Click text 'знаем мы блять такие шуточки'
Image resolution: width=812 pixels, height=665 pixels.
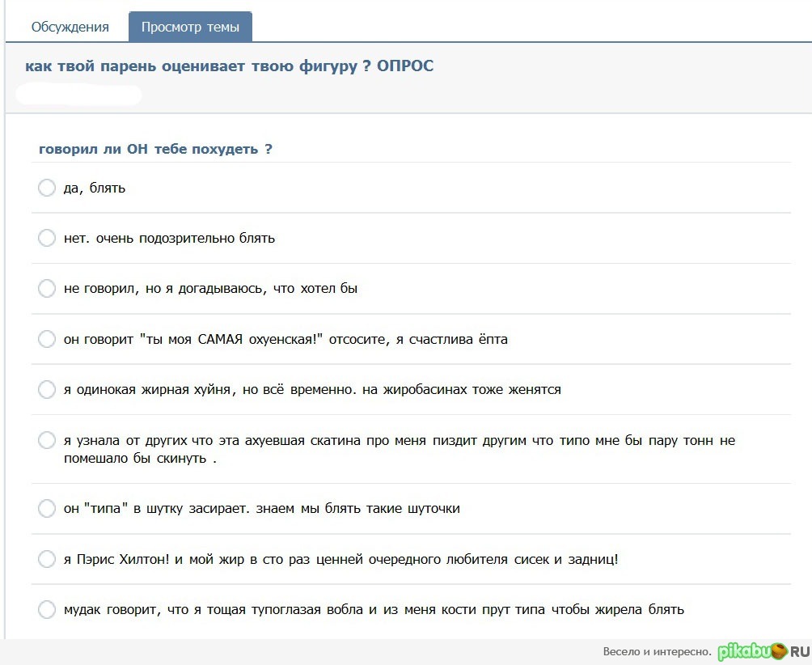[x=357, y=509]
